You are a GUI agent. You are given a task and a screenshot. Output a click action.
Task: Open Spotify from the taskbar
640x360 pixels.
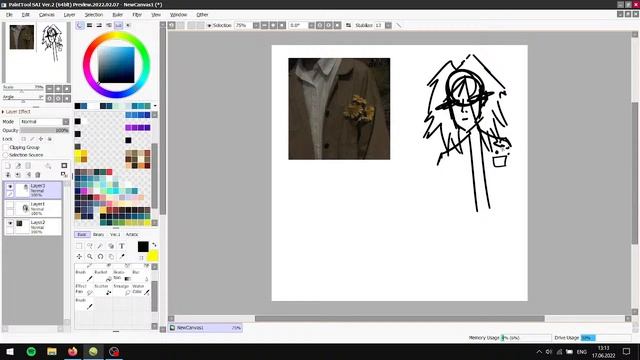[31, 351]
